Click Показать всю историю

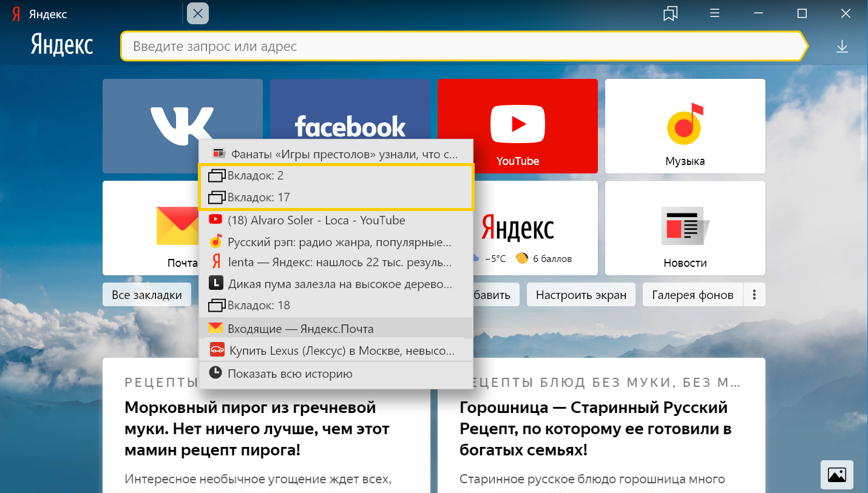[x=336, y=374]
